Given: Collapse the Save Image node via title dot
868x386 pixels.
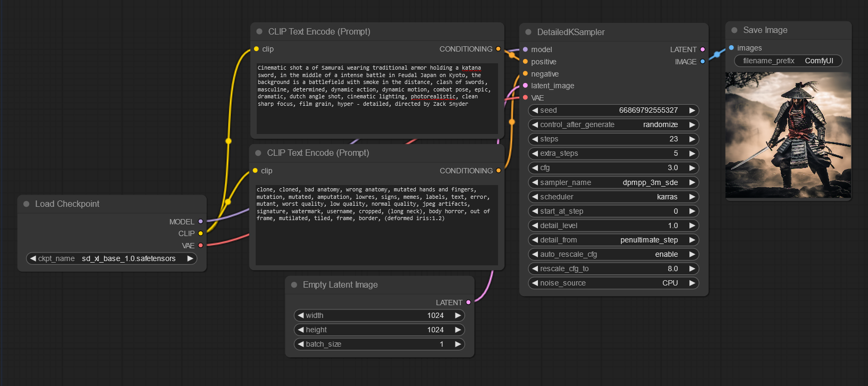Looking at the screenshot, I should [x=734, y=30].
